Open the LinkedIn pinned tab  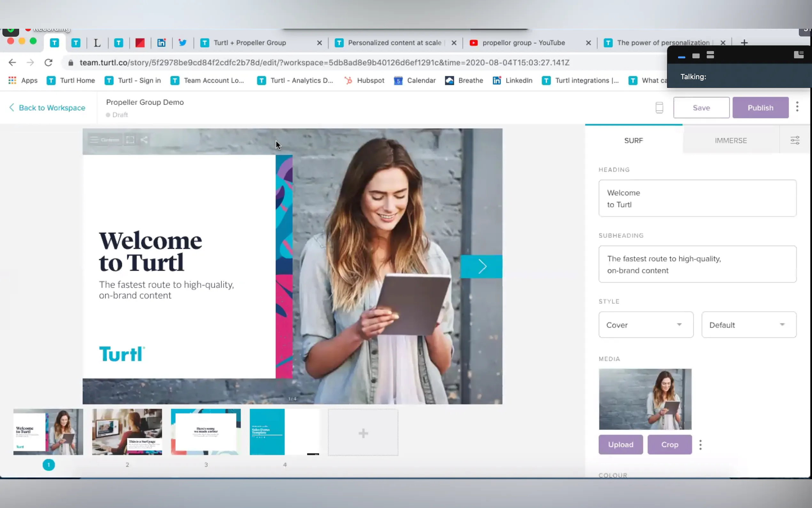[x=161, y=43]
